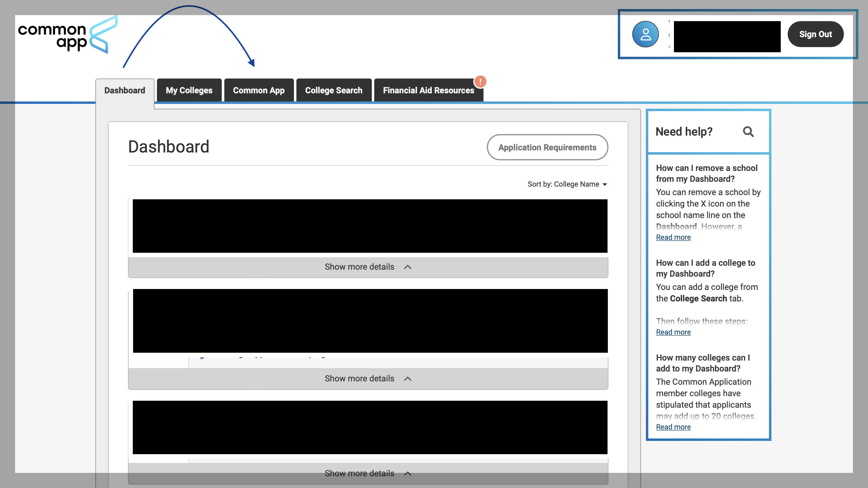The width and height of the screenshot is (868, 488).
Task: Click Application Requirements button
Action: [547, 147]
